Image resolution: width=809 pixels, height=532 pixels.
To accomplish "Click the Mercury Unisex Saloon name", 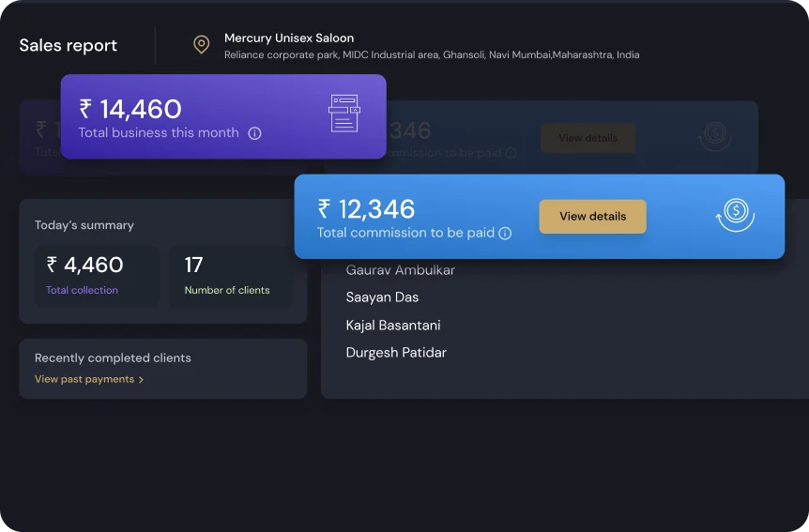I will 289,38.
